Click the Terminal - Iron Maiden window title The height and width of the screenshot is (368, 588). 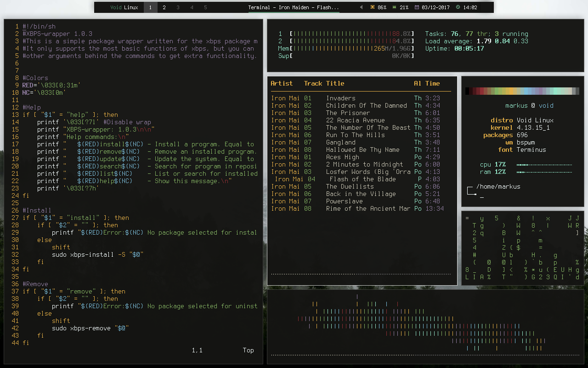click(294, 7)
